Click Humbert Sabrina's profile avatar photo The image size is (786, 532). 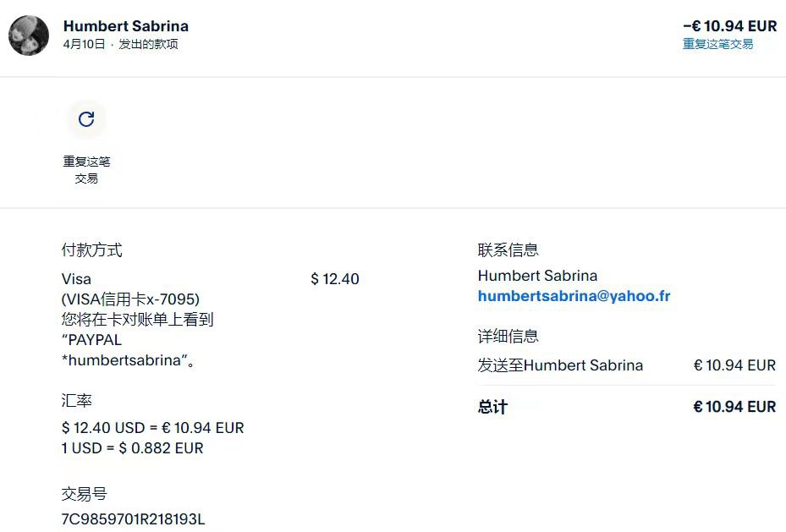pos(29,36)
